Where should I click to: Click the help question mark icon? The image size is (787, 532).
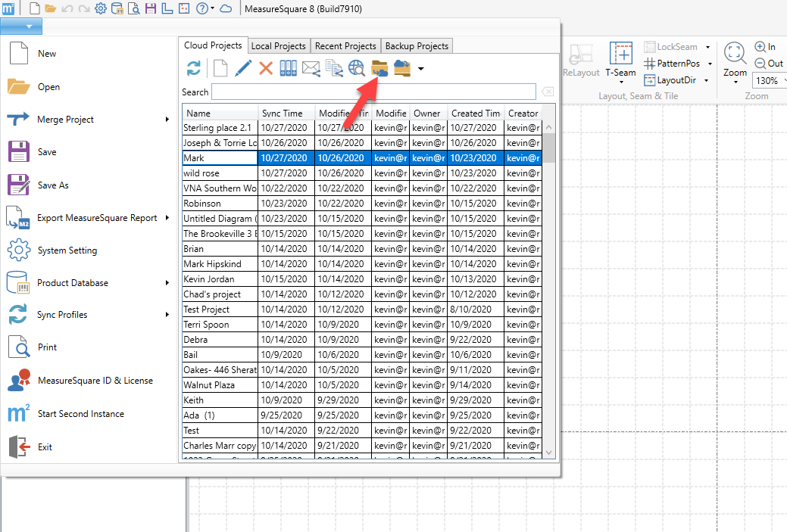click(x=201, y=8)
